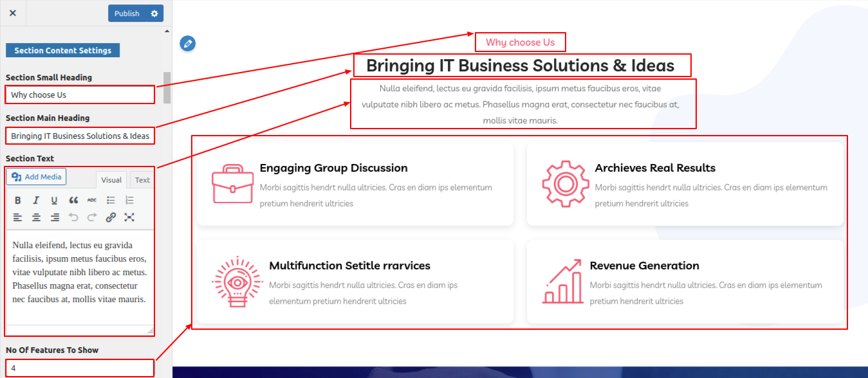Viewport: 868px width, 378px height.
Task: Expand the editor to fullscreen mode
Action: pos(129,217)
